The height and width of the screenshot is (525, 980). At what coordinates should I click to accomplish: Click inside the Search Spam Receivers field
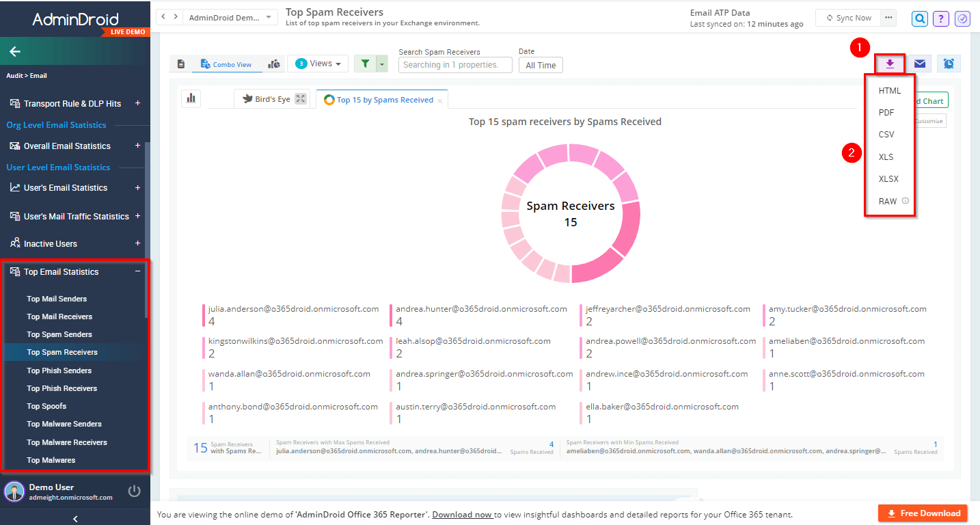454,64
